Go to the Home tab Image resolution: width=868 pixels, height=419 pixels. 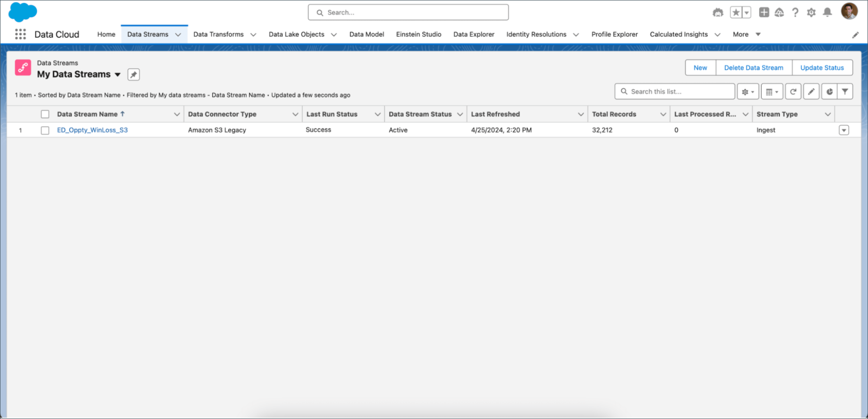[x=106, y=34]
